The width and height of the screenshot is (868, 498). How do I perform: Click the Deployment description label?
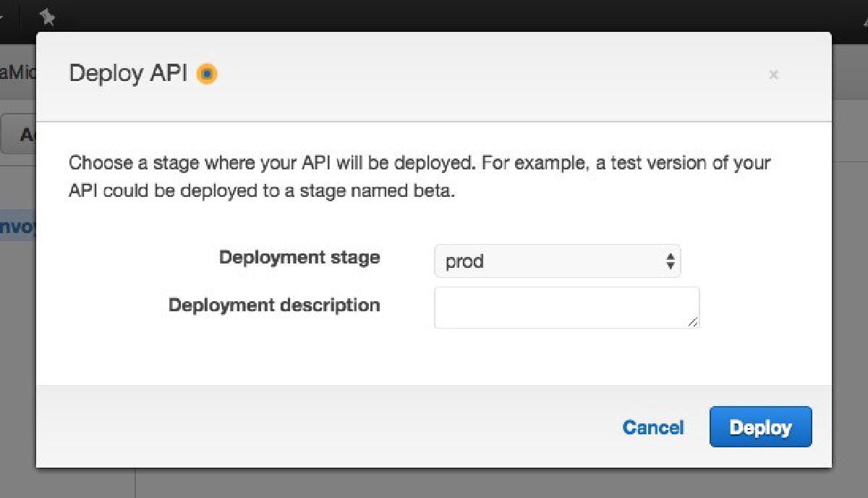(273, 305)
